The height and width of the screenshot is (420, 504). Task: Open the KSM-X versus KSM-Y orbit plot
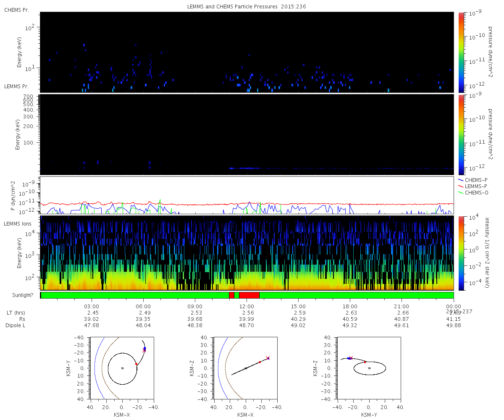tap(122, 368)
